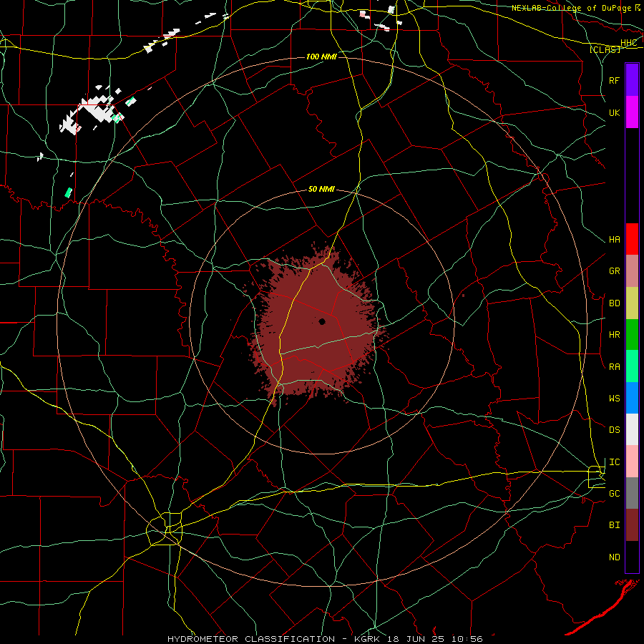Click the HHC product label

(x=629, y=43)
